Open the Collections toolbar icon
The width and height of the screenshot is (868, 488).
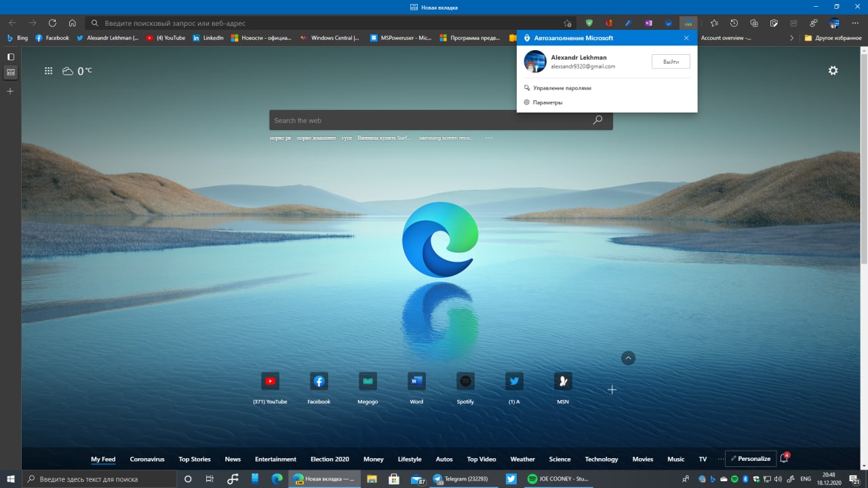tap(753, 23)
